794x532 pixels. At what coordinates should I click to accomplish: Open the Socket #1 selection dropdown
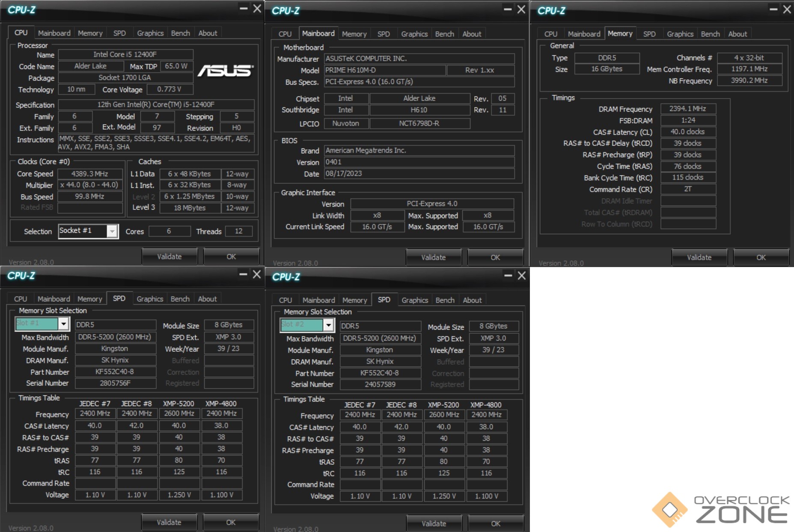coord(112,231)
